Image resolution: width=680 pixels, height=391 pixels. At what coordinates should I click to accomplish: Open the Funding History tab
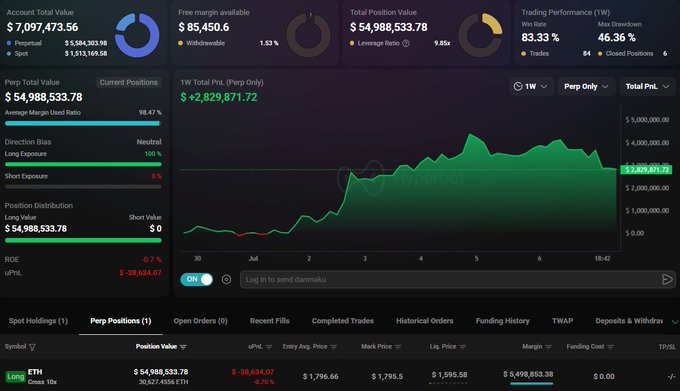click(503, 321)
